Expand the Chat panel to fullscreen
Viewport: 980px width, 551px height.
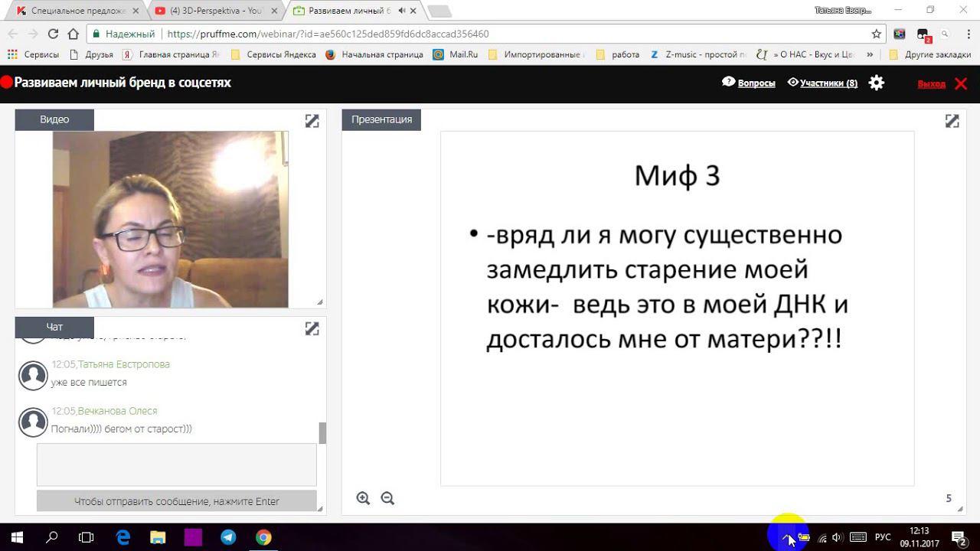coord(312,328)
